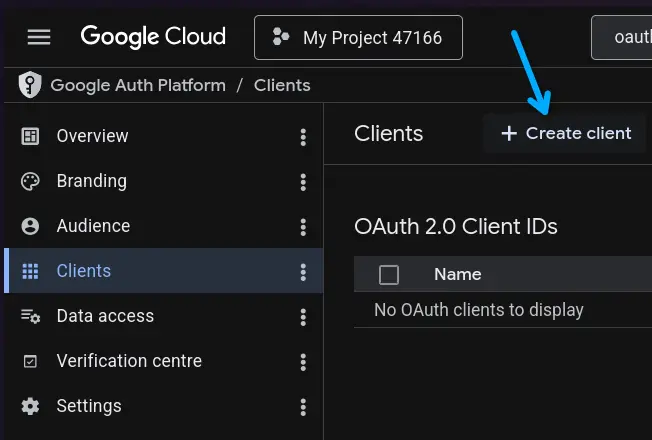Open Overview's three-dot options menu
Viewport: 652px width, 440px height.
(x=303, y=137)
